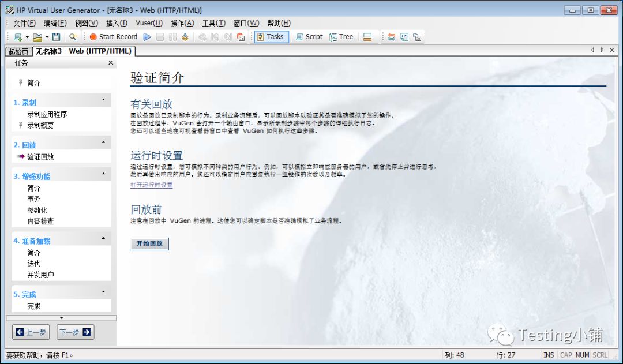Select 简介 at the top of task pane
The image size is (623, 364).
click(34, 82)
